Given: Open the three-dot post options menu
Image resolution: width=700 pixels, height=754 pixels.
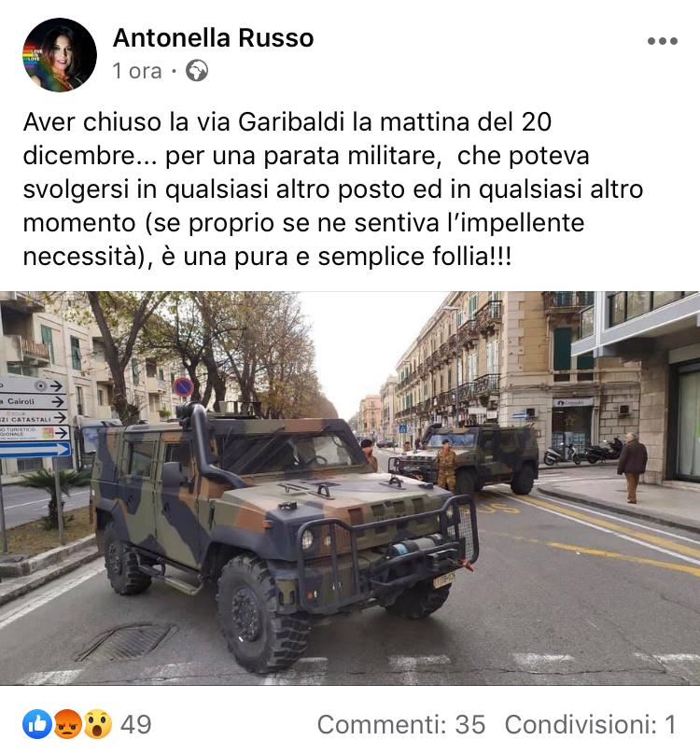Looking at the screenshot, I should (662, 41).
